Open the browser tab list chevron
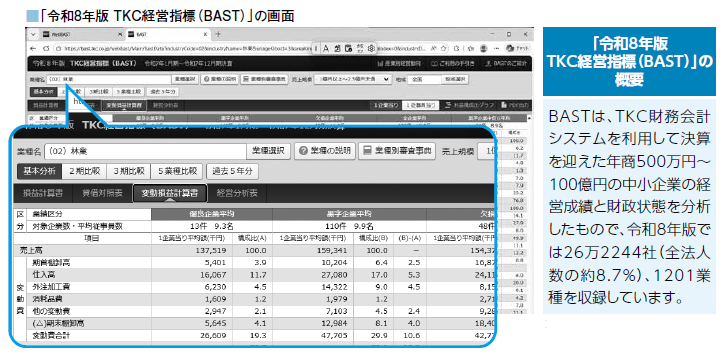Screen dimensions: 725x360 [x=32, y=34]
